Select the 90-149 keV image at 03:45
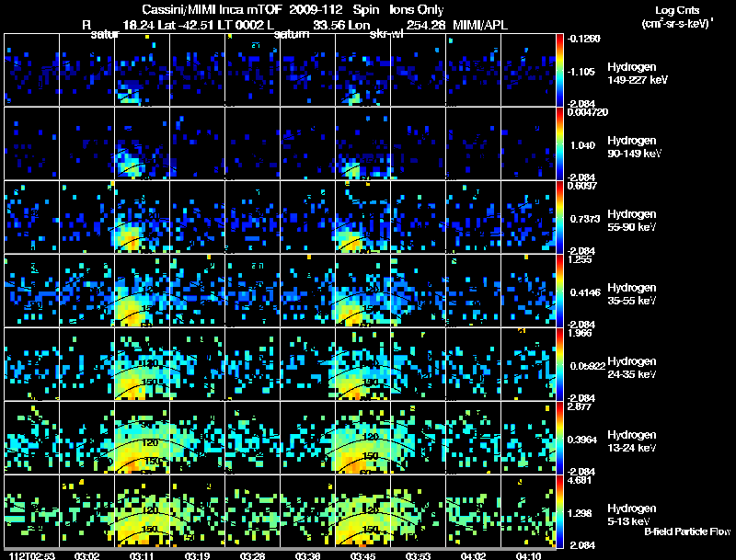Viewport: 736px width, 560px height. (x=362, y=143)
